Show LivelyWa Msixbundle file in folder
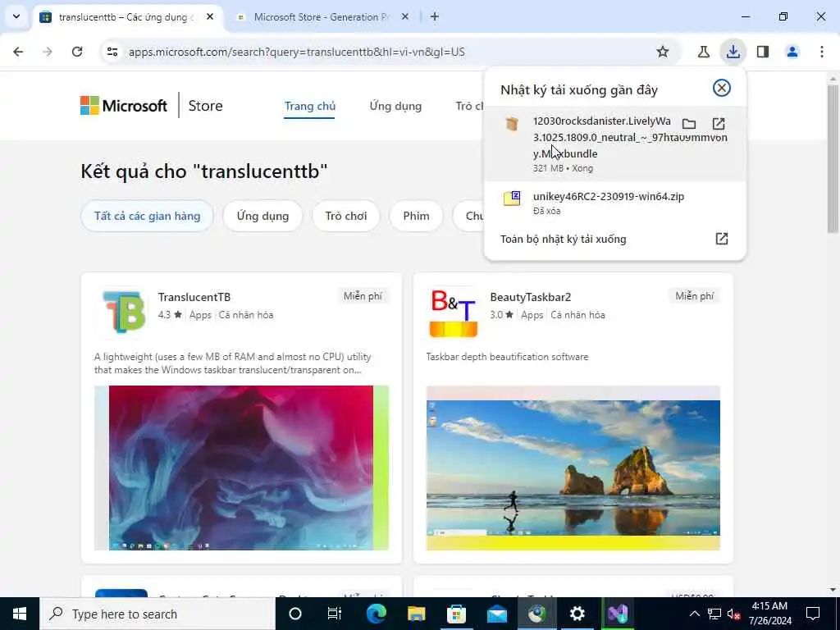 point(689,125)
